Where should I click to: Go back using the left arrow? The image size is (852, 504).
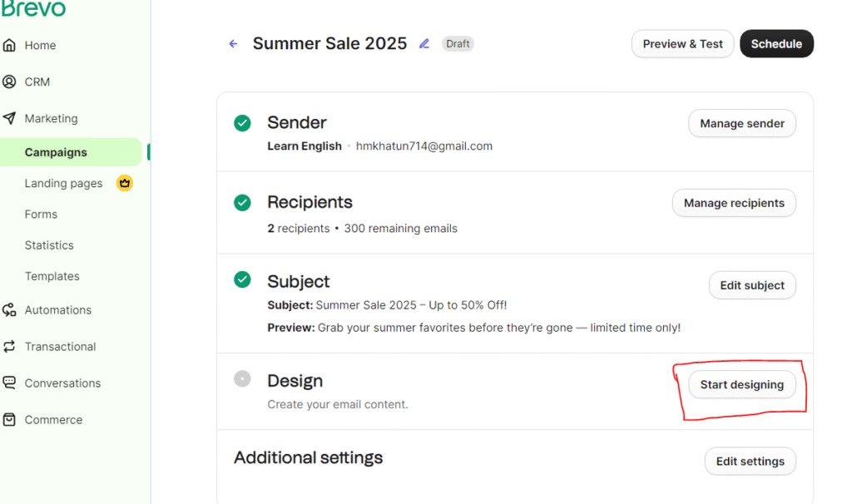(233, 44)
